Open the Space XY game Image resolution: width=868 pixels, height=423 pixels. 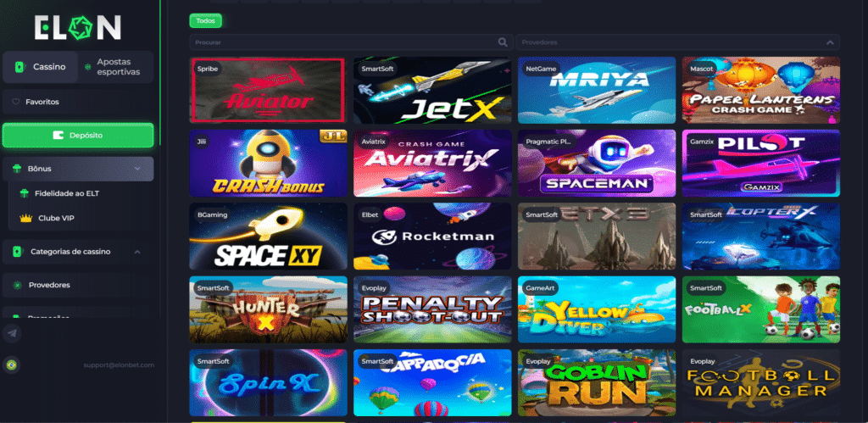(268, 237)
